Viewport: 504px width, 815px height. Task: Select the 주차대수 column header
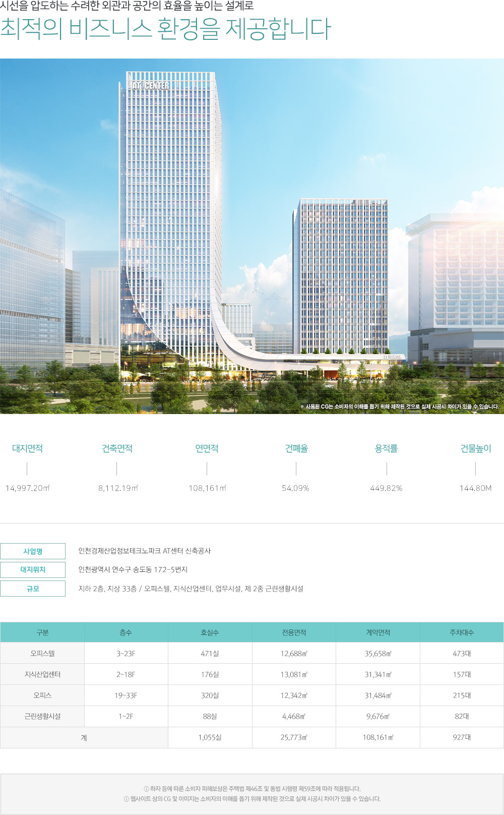click(462, 632)
